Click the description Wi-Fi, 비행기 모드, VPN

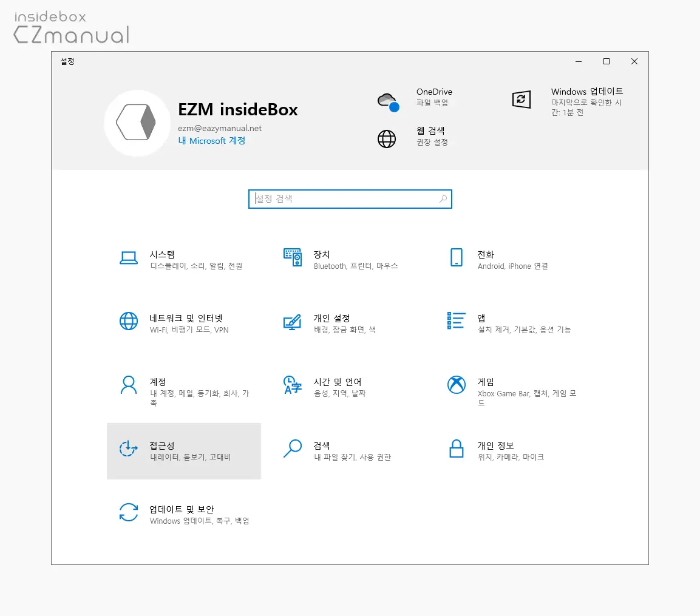(189, 330)
